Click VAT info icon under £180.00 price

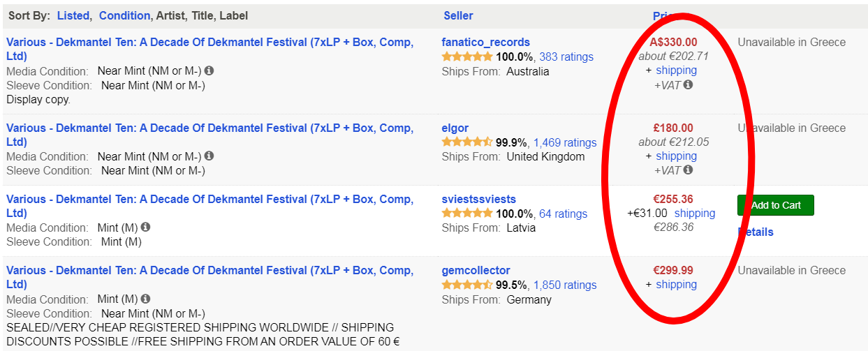click(688, 170)
